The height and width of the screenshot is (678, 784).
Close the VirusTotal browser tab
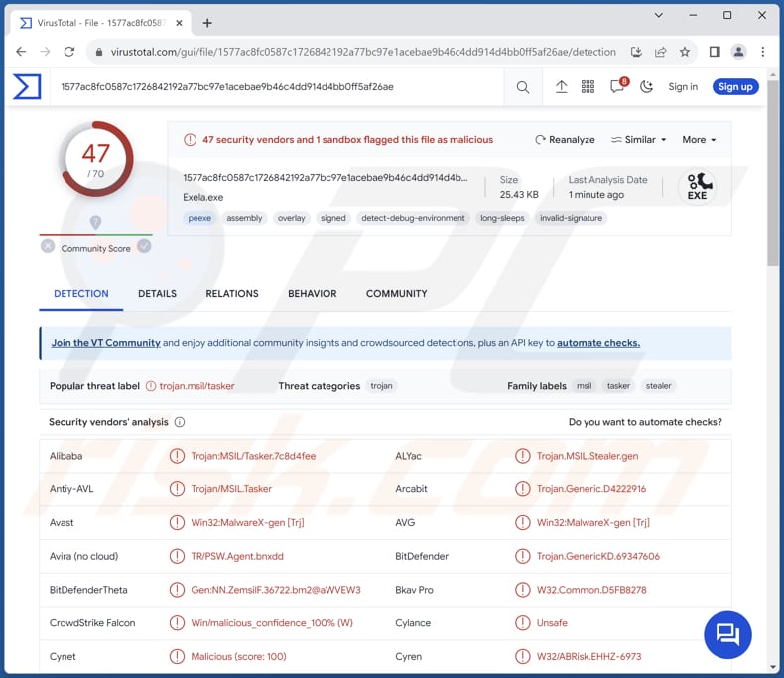[x=179, y=23]
